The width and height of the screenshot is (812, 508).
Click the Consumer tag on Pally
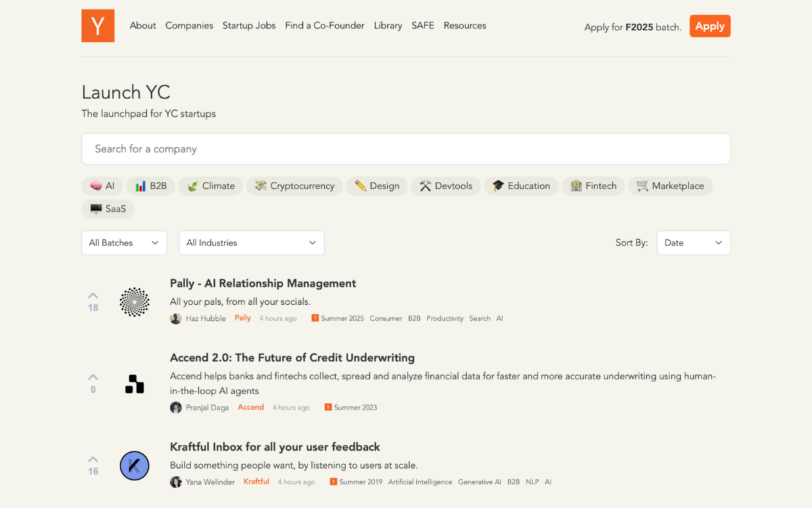(x=386, y=318)
